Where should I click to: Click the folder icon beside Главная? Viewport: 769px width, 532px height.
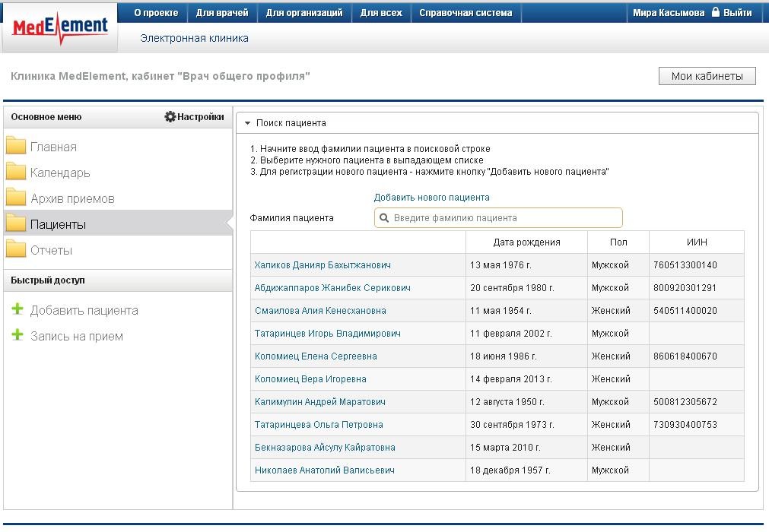coord(16,147)
